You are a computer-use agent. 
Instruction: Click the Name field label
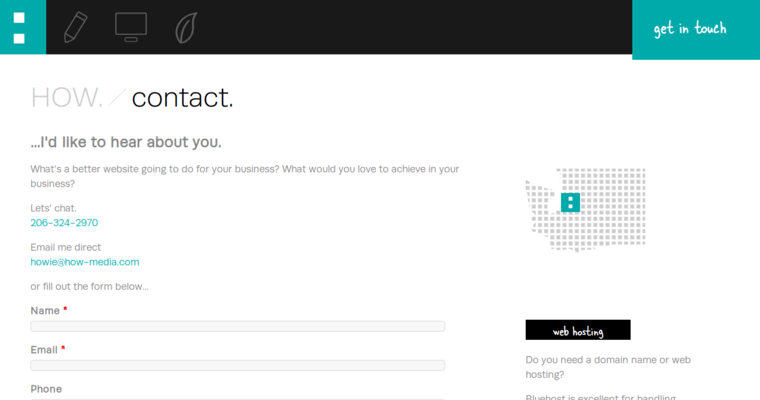(45, 311)
